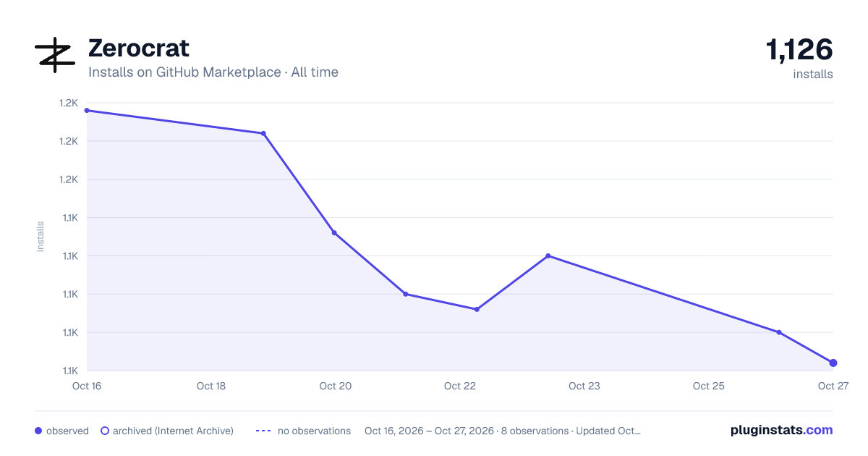Click the 'Oct 18' x-axis label

pyautogui.click(x=211, y=386)
